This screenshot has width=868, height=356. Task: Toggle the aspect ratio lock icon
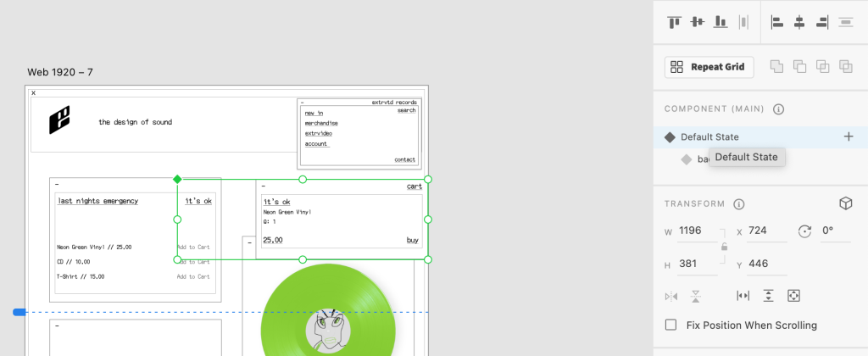(x=724, y=247)
